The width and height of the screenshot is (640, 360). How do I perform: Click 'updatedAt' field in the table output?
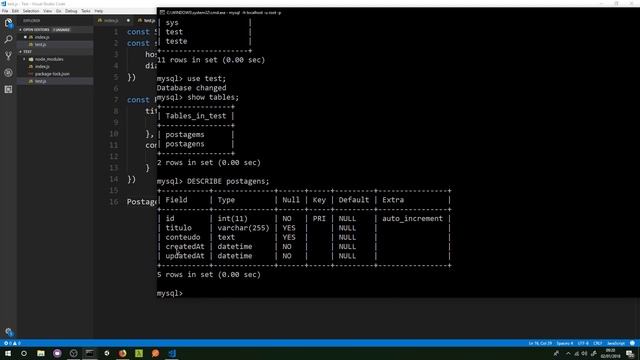[x=185, y=256]
